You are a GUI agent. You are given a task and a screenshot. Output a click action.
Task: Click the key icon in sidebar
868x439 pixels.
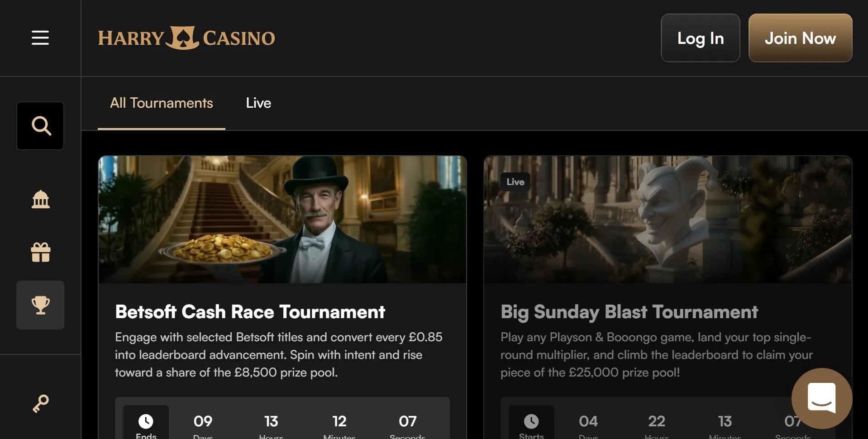[x=41, y=403]
